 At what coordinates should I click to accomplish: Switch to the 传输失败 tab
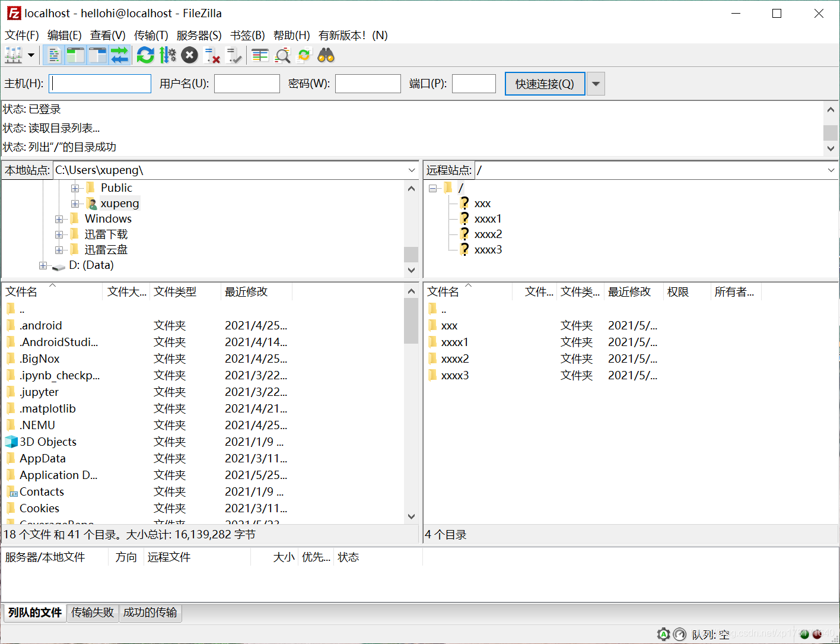click(x=92, y=613)
